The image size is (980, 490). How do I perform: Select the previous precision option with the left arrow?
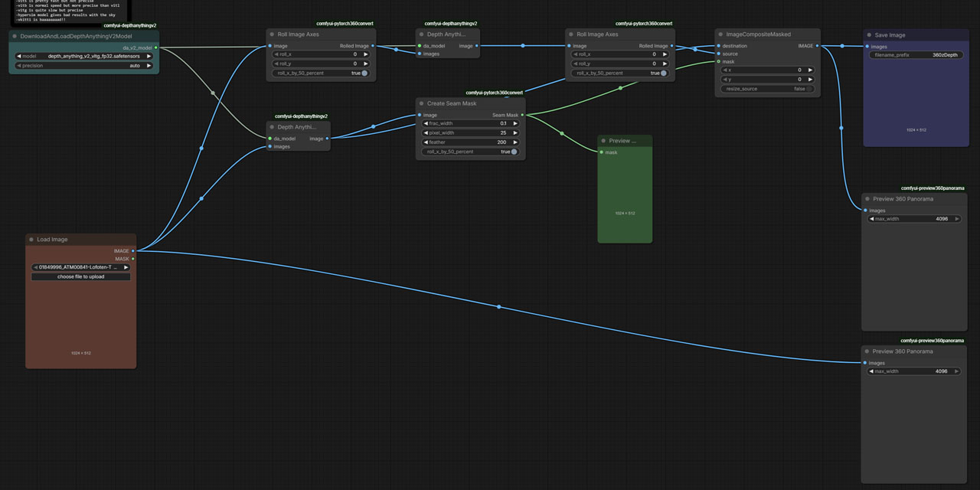[19, 66]
